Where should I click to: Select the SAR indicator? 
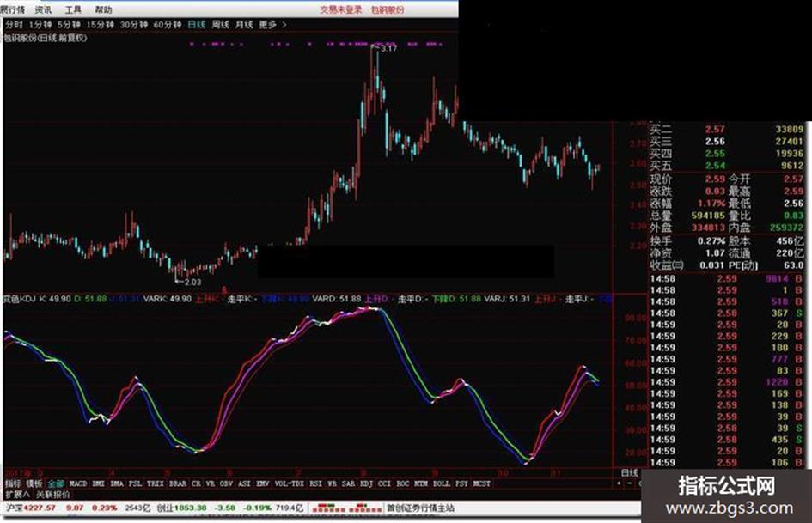coord(349,483)
